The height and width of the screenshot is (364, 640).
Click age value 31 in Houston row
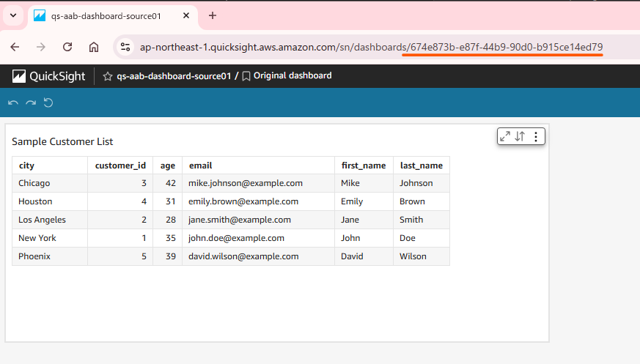(x=167, y=201)
